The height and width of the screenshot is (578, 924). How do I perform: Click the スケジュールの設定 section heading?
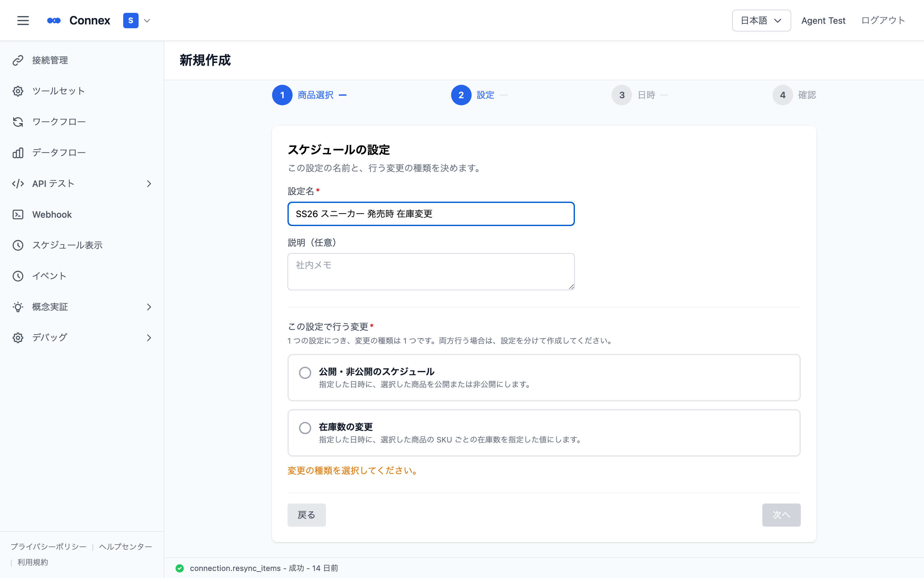[x=339, y=150]
